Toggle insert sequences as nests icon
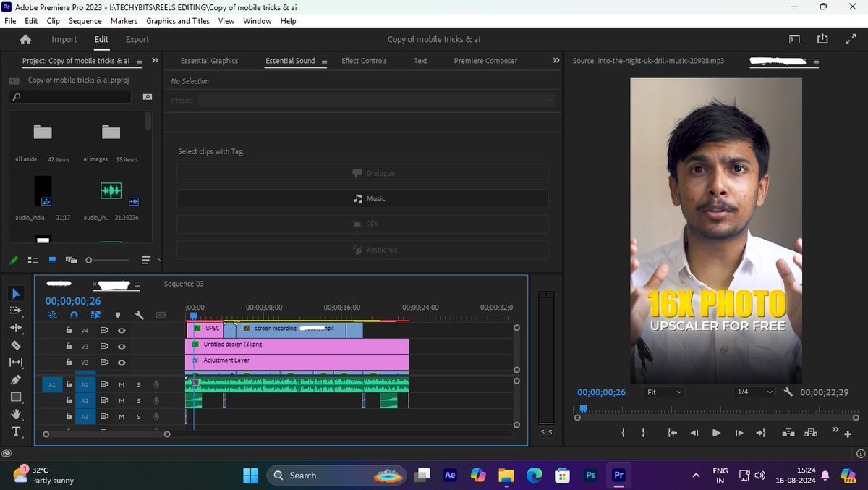The width and height of the screenshot is (868, 490). [x=52, y=315]
